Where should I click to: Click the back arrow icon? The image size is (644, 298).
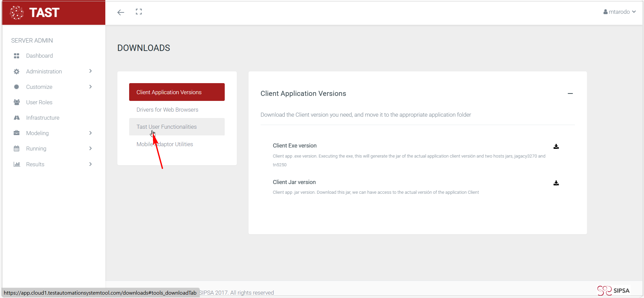pyautogui.click(x=121, y=12)
